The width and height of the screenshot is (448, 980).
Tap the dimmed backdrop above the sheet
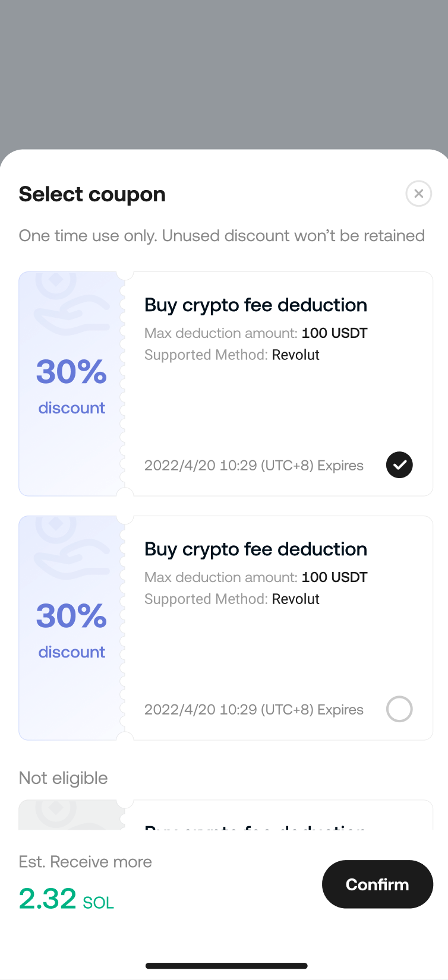click(x=224, y=74)
